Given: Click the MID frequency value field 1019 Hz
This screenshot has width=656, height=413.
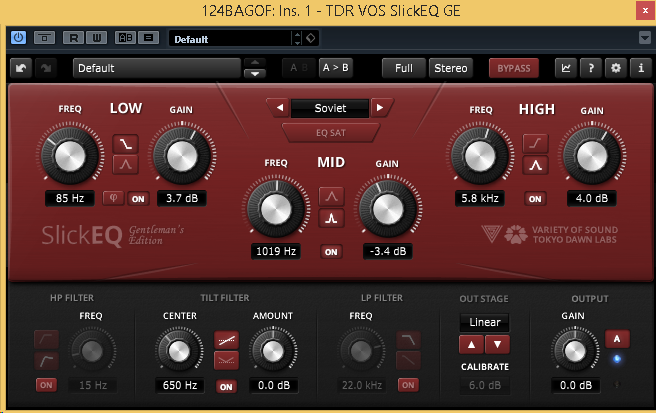Looking at the screenshot, I should coord(275,251).
